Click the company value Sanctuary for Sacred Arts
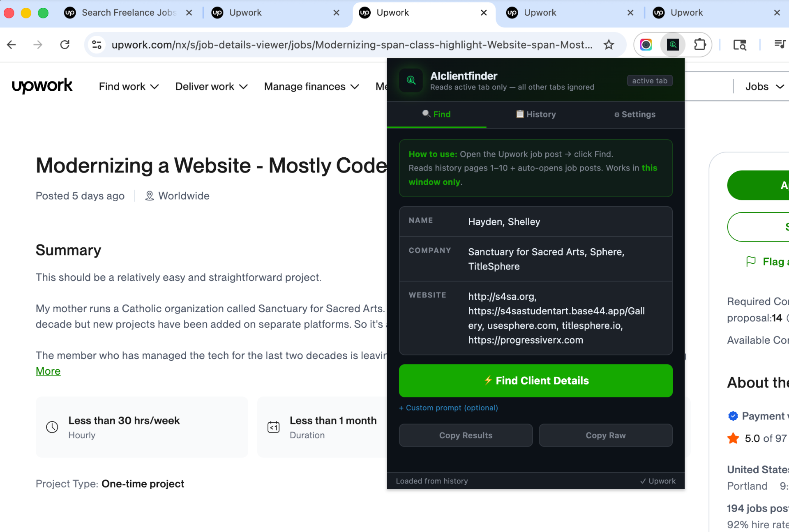Screen dimensions: 789x532 [x=546, y=259]
